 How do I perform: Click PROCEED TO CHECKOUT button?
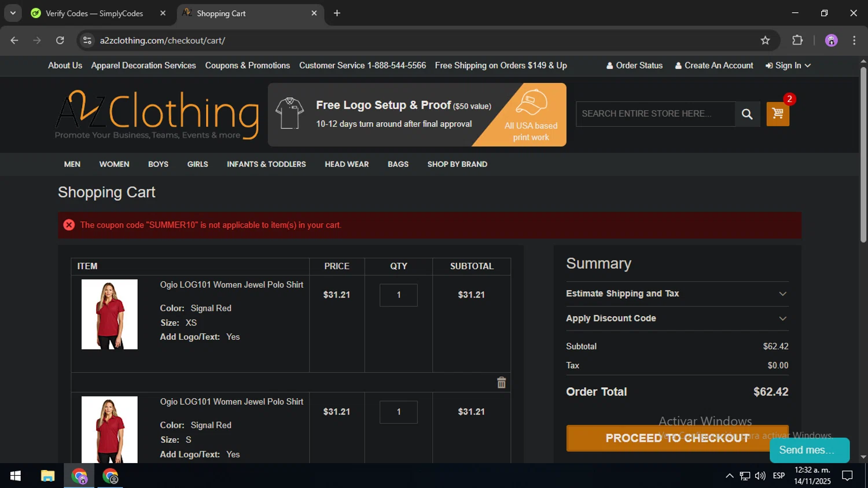click(677, 438)
